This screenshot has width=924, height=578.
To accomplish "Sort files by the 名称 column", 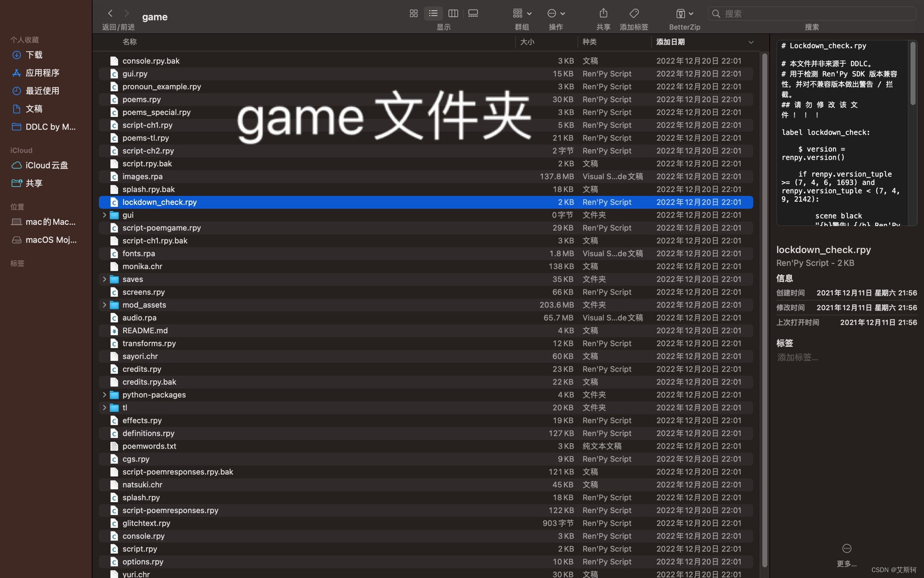I will point(129,42).
